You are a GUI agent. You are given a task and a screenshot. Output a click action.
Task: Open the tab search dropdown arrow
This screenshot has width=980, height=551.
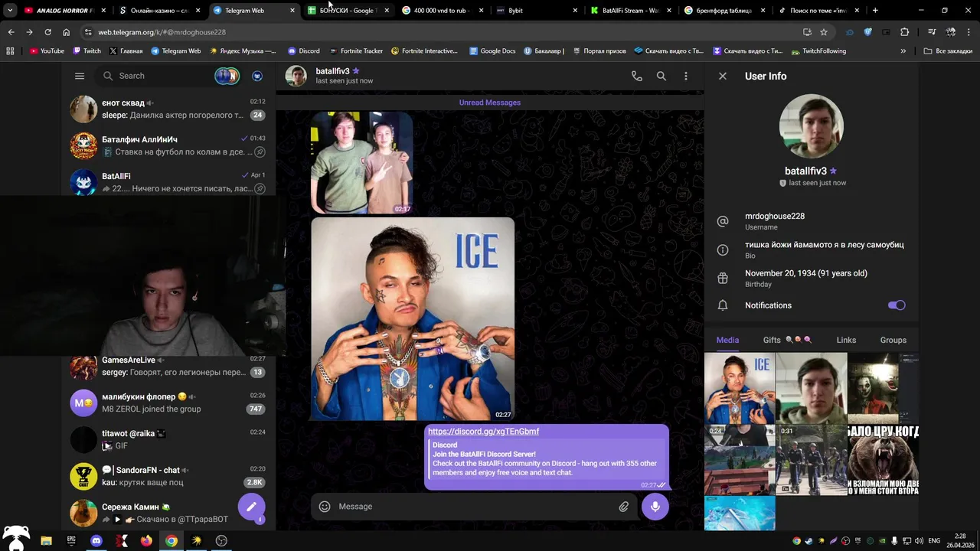click(10, 11)
